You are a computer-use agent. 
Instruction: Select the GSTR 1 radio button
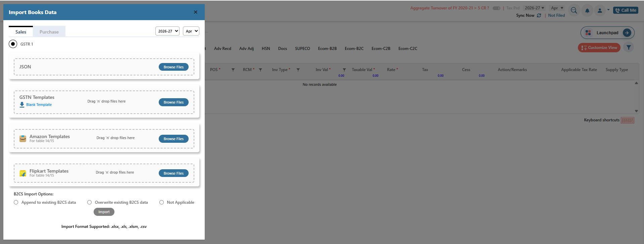[x=13, y=44]
